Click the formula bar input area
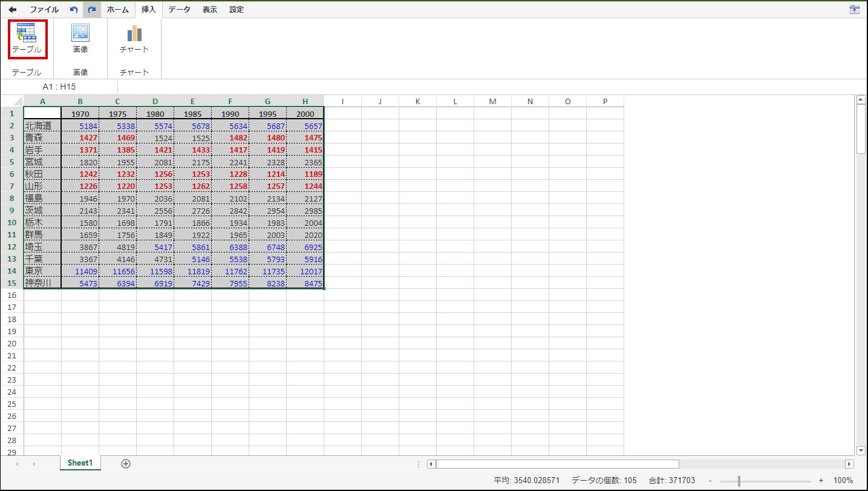This screenshot has height=491, width=868. pos(491,87)
